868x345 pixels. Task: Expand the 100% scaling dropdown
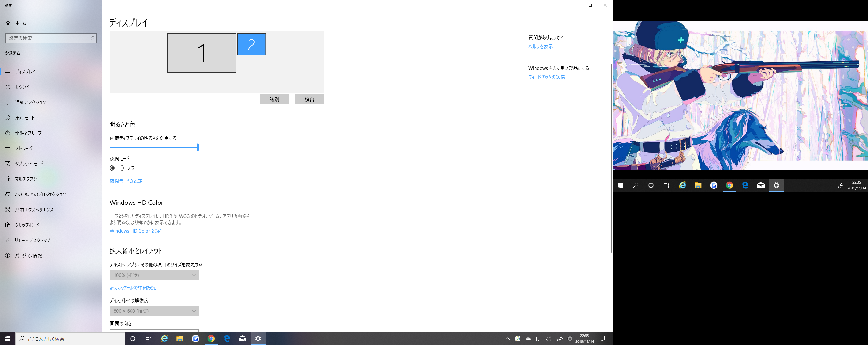154,275
